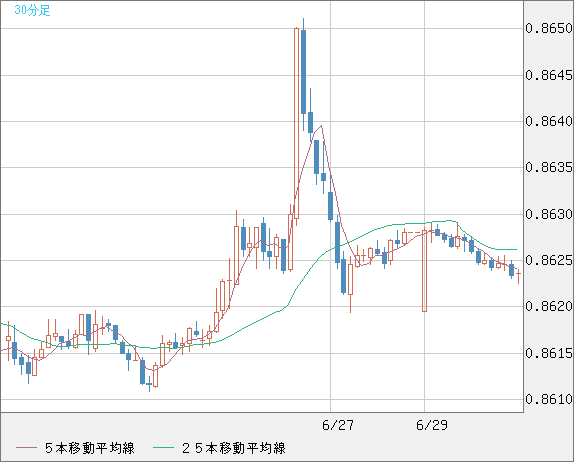Click the 0.8610 price axis label
The height and width of the screenshot is (462, 574).
549,399
